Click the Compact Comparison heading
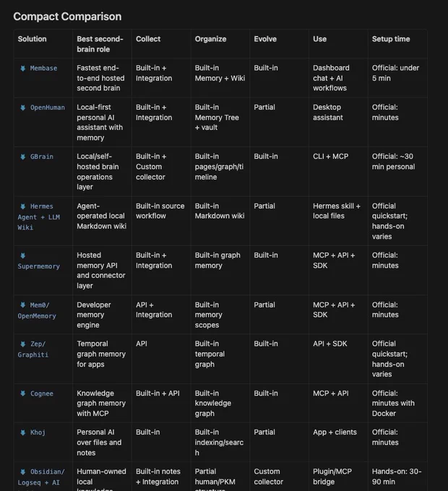 pos(67,17)
